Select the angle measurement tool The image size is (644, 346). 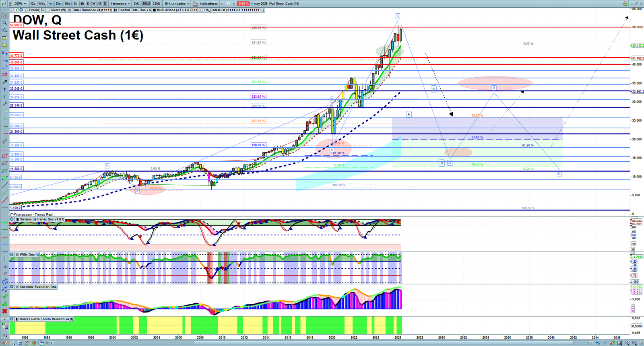[5, 266]
